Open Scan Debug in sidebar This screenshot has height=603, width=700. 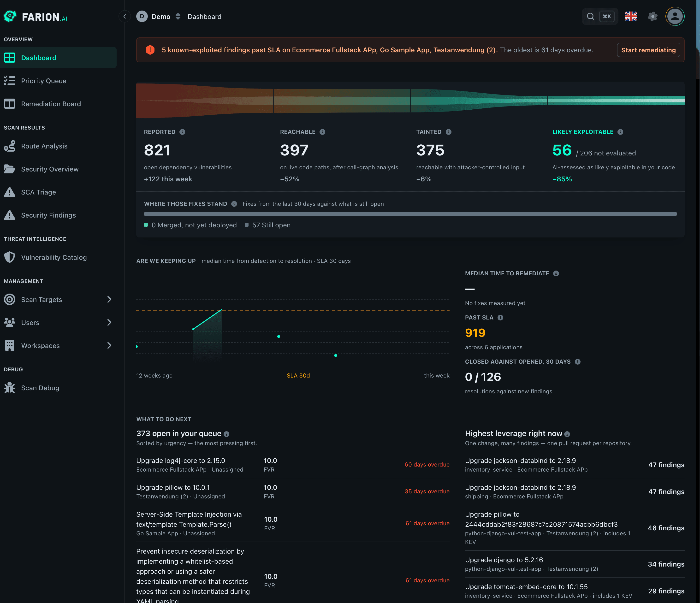[x=58, y=388]
